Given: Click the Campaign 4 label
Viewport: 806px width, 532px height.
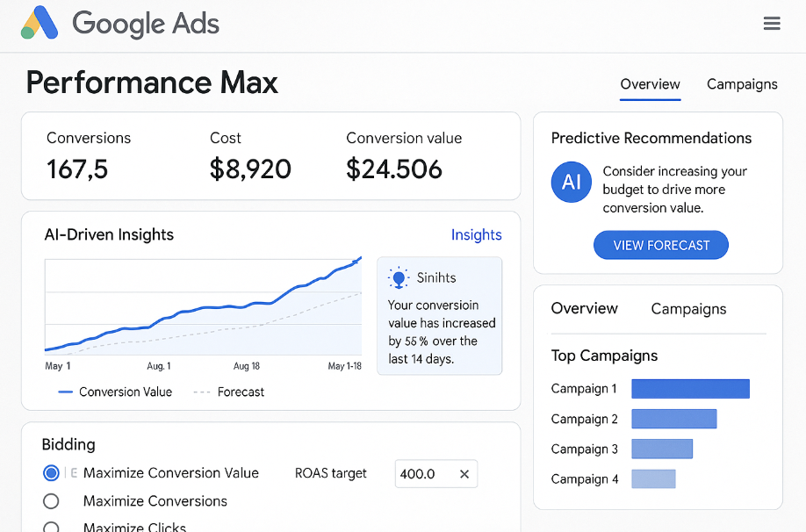Looking at the screenshot, I should (585, 479).
